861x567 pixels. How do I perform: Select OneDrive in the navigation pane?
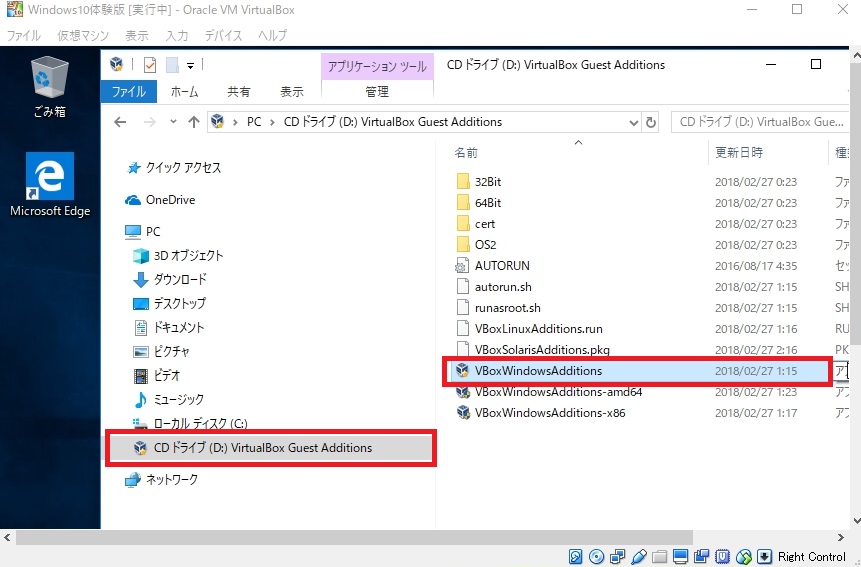[x=160, y=200]
